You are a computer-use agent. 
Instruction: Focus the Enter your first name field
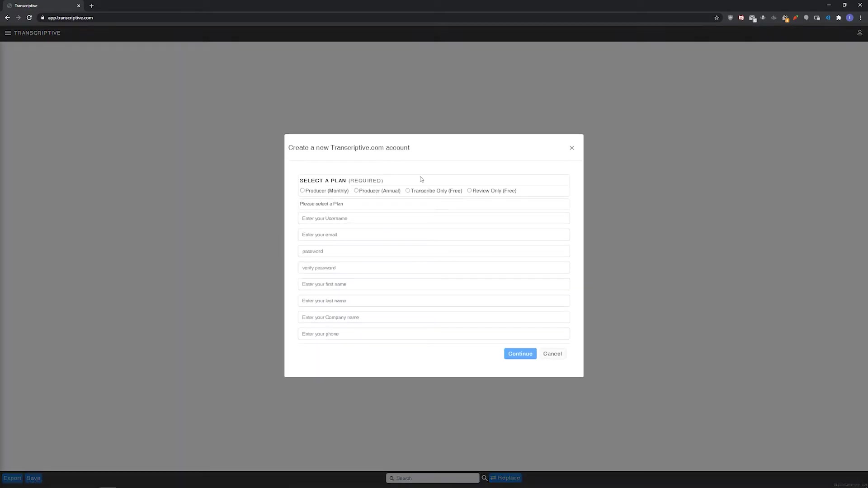(x=434, y=284)
